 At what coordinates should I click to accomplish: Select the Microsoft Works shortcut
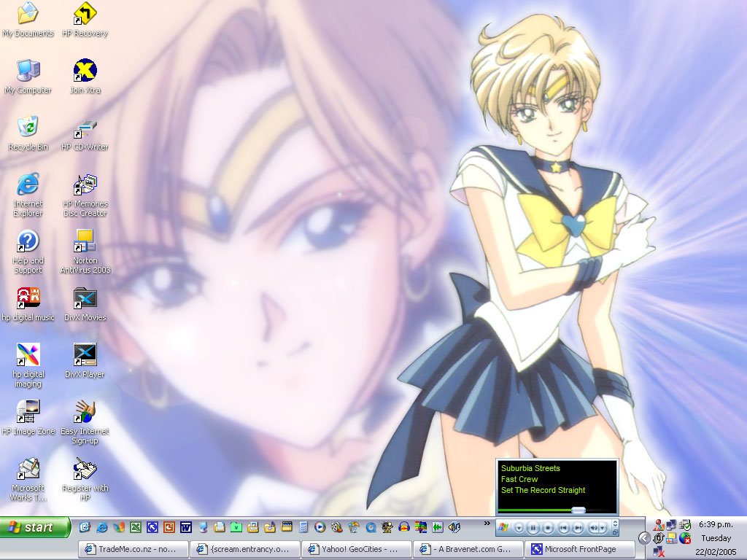point(28,479)
